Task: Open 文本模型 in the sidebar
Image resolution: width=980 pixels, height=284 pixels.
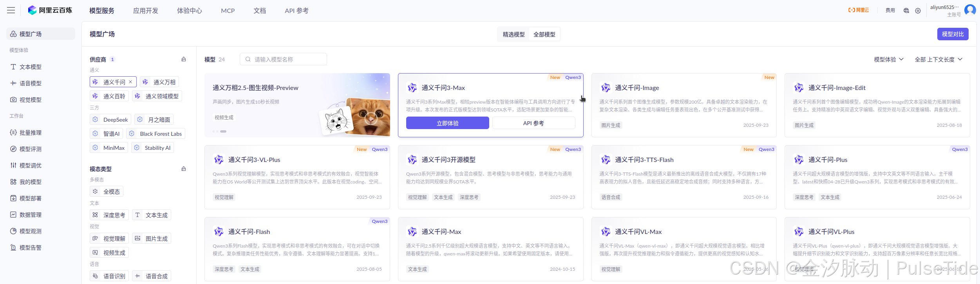Action: [41, 67]
